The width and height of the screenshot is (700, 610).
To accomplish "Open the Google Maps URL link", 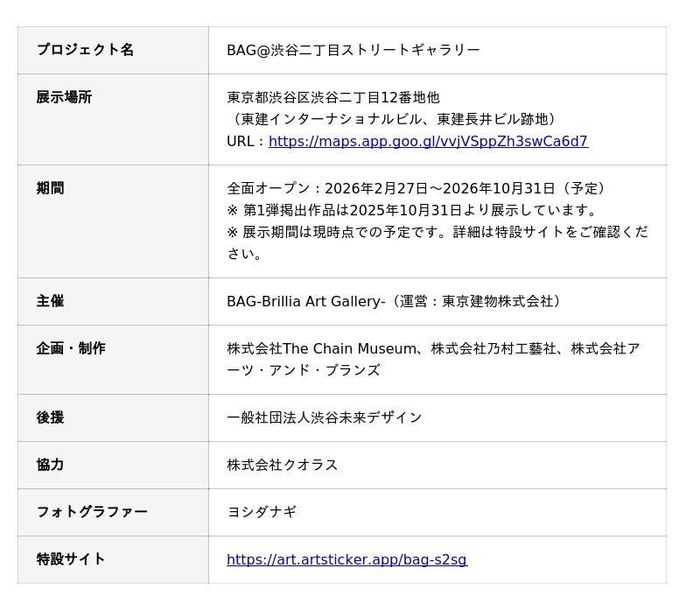I will pyautogui.click(x=428, y=142).
